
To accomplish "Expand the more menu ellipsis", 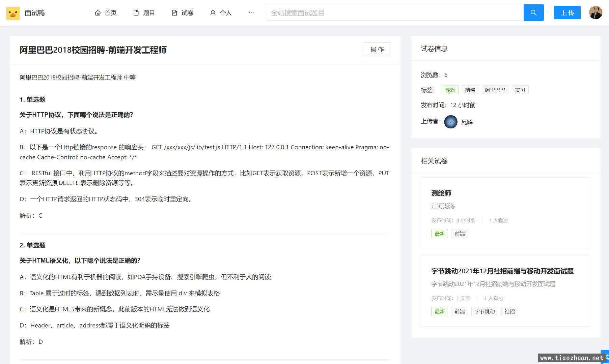I will (x=251, y=13).
